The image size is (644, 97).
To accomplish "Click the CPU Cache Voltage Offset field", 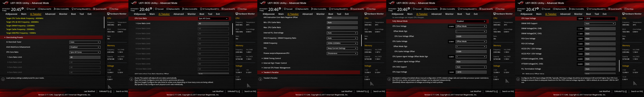I will coord(471,52).
